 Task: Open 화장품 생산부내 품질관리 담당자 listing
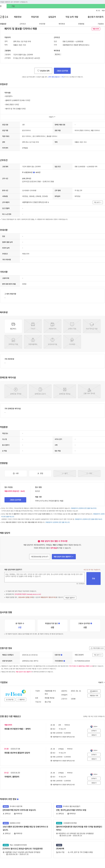(17, 753)
